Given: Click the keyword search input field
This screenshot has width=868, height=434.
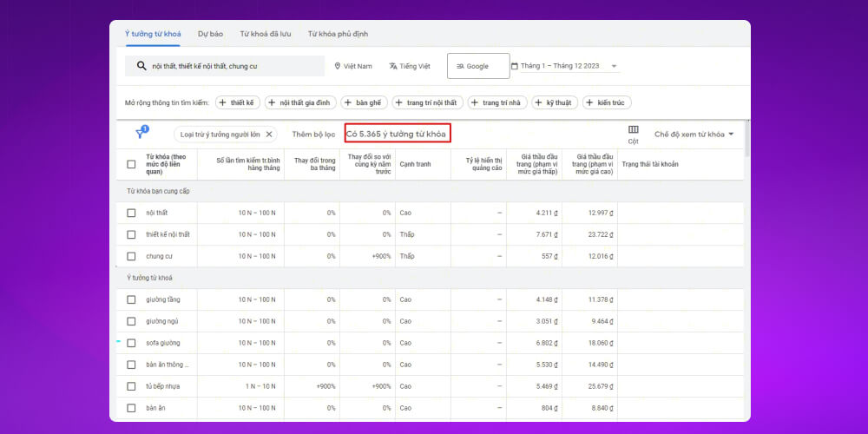Looking at the screenshot, I should [225, 66].
